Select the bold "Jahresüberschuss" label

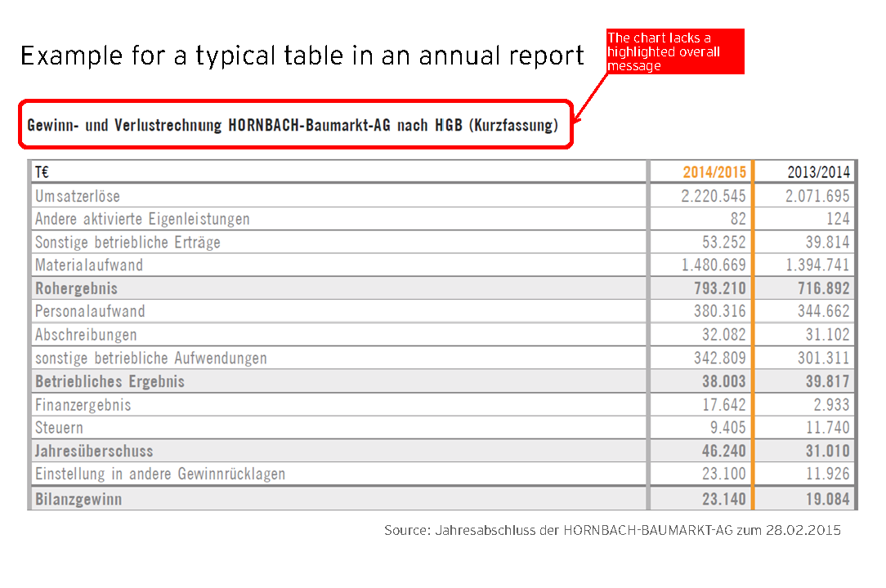pyautogui.click(x=94, y=452)
